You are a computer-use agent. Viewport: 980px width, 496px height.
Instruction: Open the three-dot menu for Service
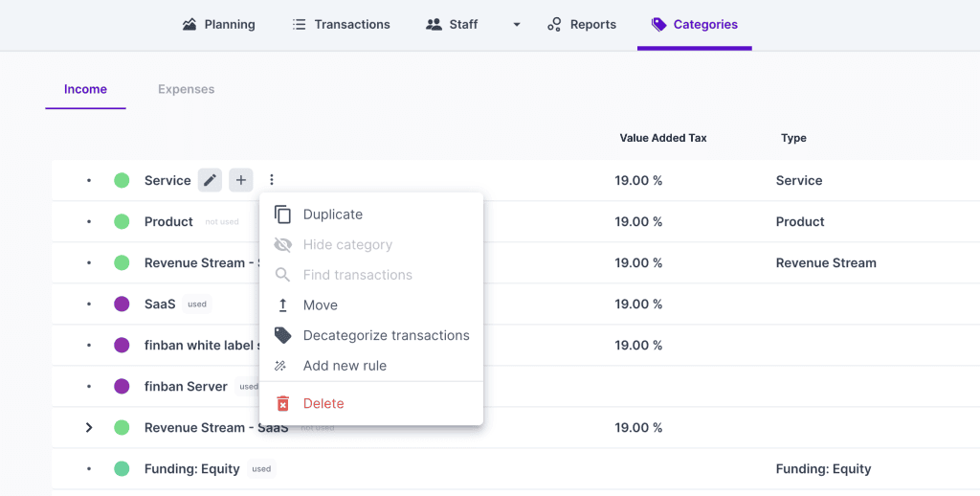[x=272, y=180]
